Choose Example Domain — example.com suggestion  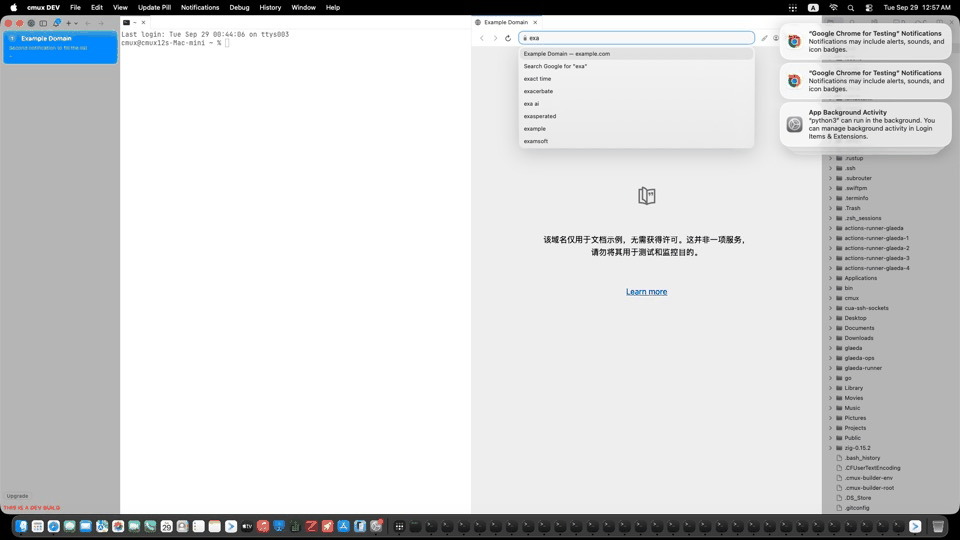click(636, 54)
